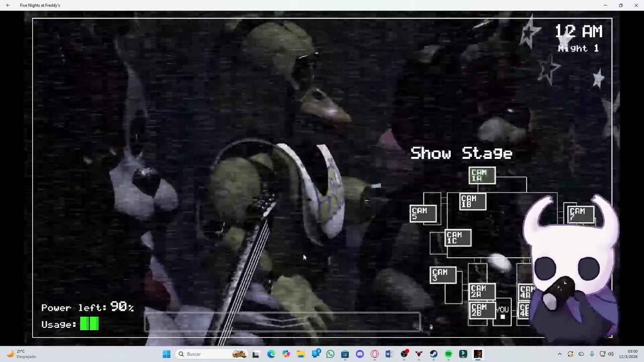644x362 pixels.
Task: Open Microsoft Store from the taskbar
Action: pyautogui.click(x=345, y=354)
